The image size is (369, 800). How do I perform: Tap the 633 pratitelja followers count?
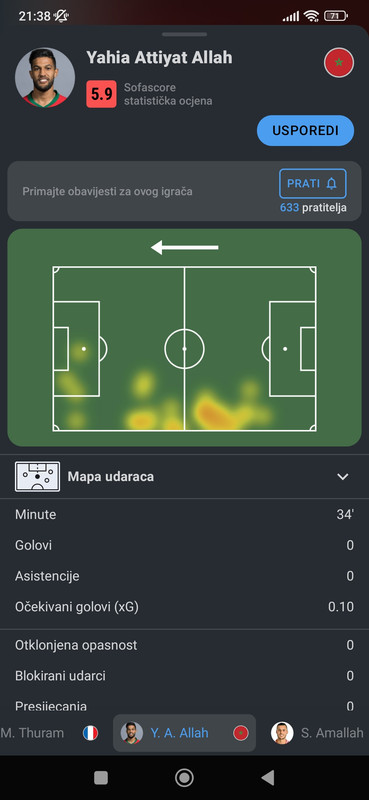313,208
